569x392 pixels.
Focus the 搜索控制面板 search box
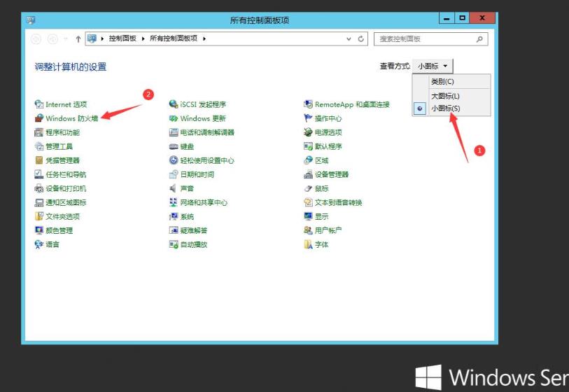click(x=430, y=38)
